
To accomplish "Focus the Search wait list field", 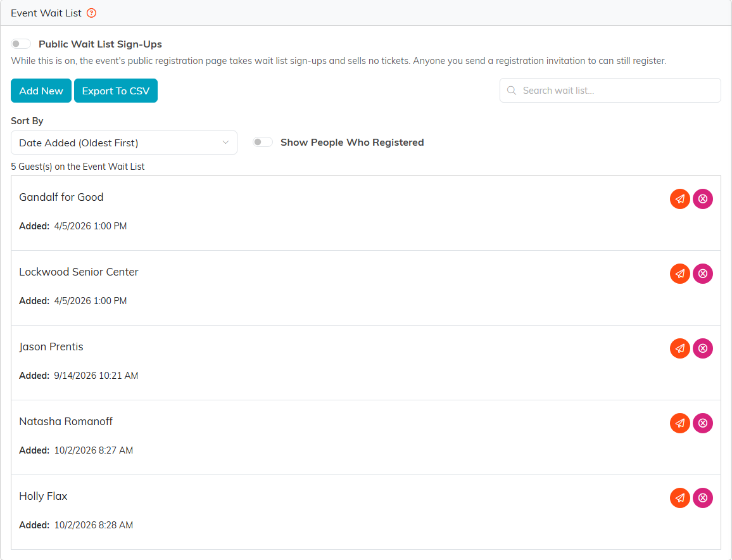I will tap(610, 90).
